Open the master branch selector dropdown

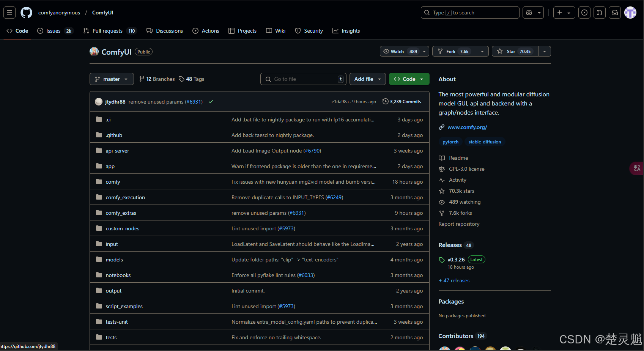coord(112,79)
